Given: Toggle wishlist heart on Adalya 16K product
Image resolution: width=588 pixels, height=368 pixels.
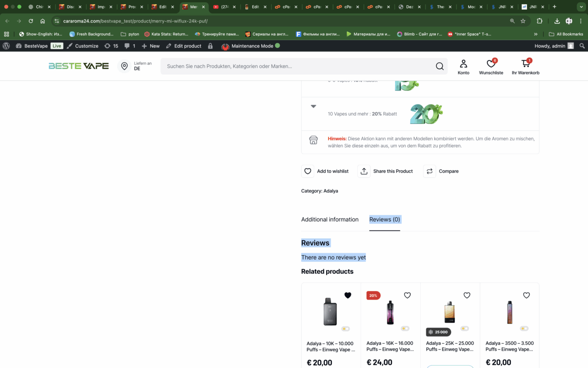Looking at the screenshot, I should pos(407,295).
